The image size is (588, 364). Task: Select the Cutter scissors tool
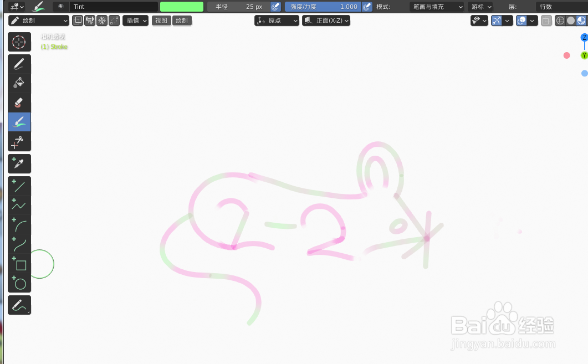[19, 141]
